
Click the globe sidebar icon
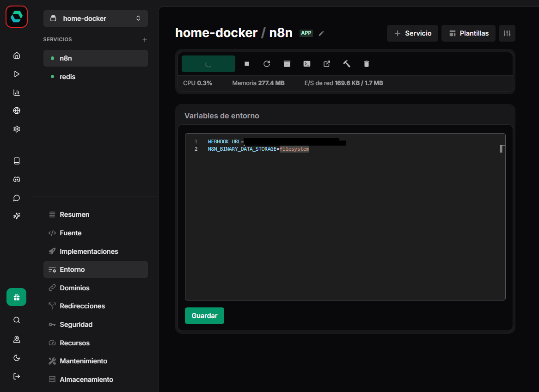17,110
